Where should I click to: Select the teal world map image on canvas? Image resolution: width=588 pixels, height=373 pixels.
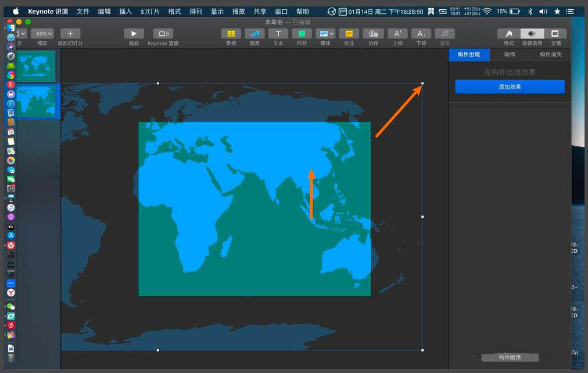coord(254,209)
